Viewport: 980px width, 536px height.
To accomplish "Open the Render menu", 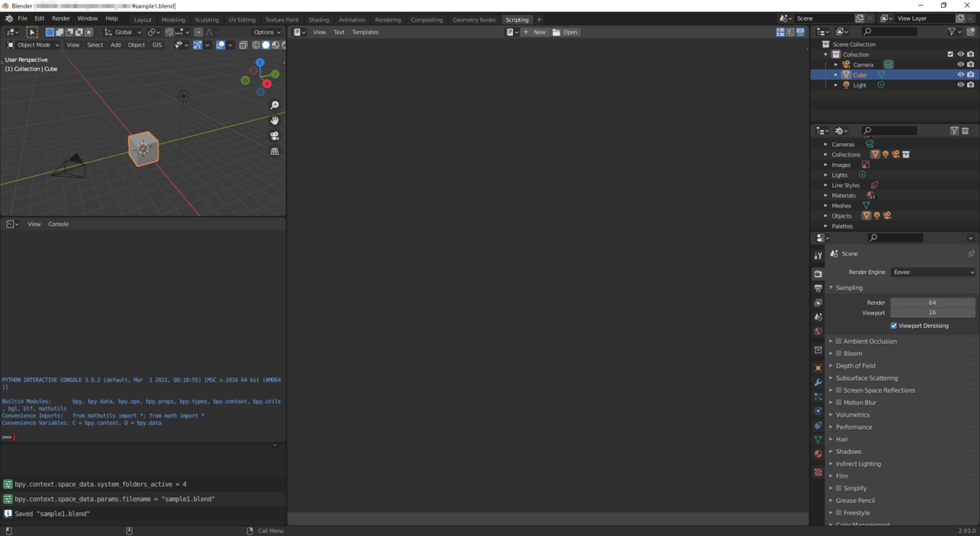I will click(x=60, y=18).
